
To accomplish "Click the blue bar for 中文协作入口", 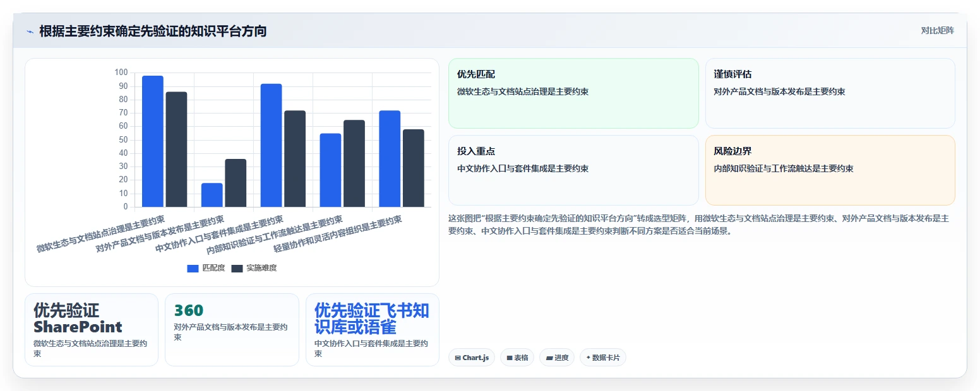I will [272, 145].
